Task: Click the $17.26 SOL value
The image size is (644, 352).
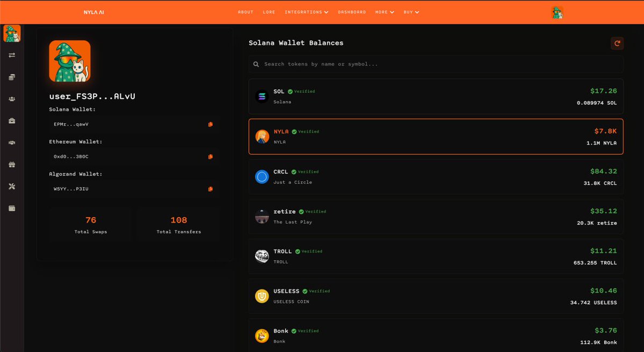Action: pos(603,91)
